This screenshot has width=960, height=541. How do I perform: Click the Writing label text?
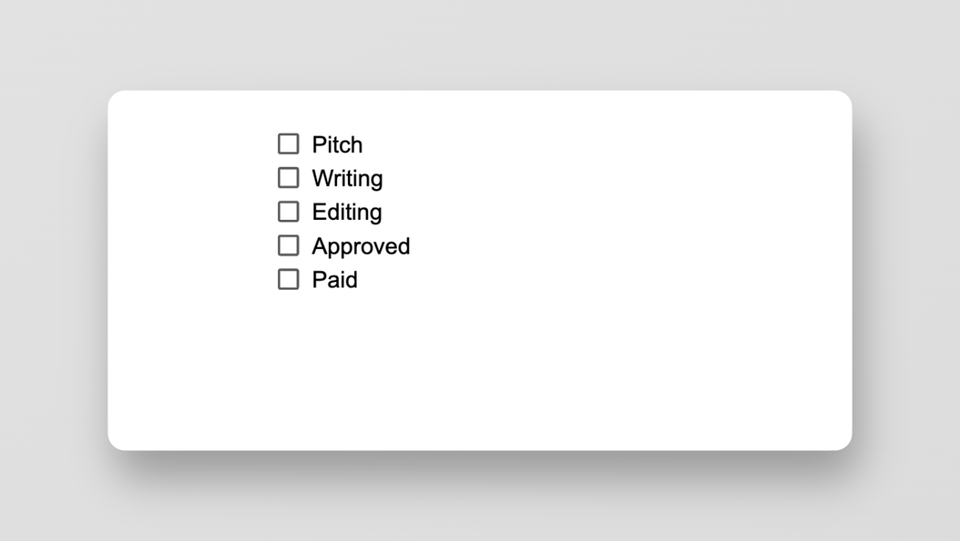click(347, 179)
